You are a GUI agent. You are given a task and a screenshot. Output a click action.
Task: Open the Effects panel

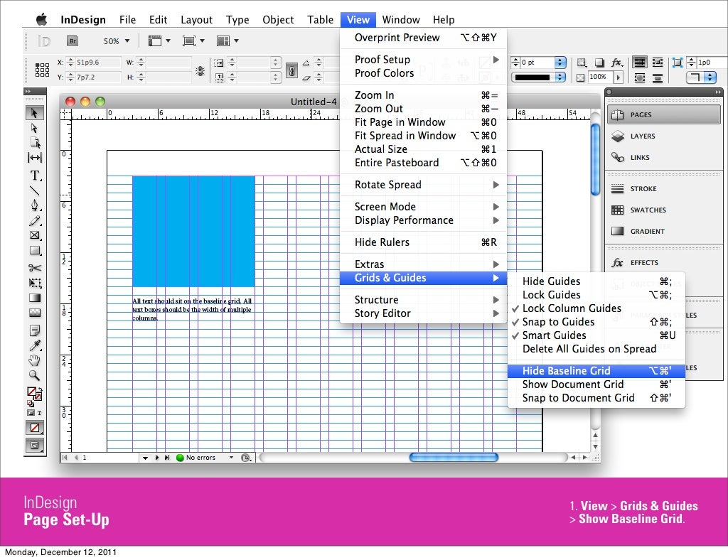[664, 263]
